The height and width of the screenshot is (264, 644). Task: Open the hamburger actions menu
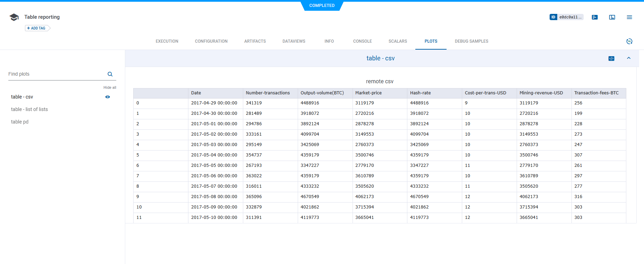click(629, 17)
